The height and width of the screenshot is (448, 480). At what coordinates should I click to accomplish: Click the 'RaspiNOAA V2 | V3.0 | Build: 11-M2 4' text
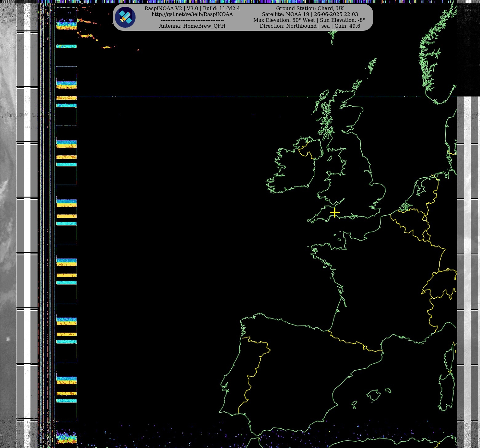pos(192,8)
